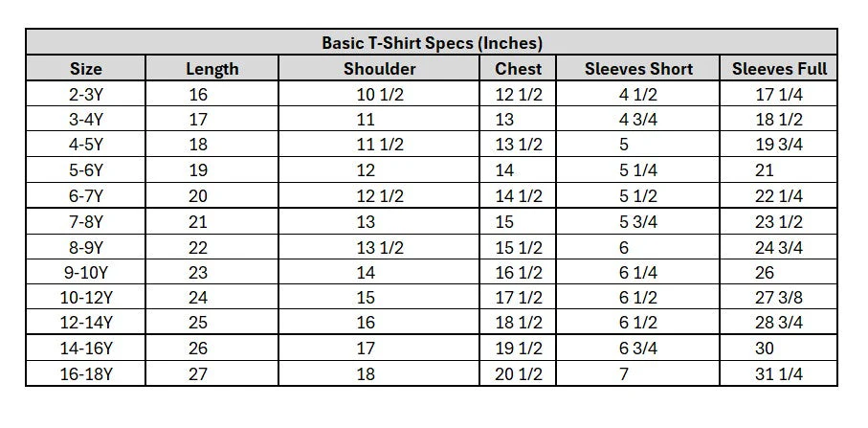This screenshot has height=428, width=868.
Task: Click the table title Basic T-Shirt Specs (Inches)
Action: [432, 43]
